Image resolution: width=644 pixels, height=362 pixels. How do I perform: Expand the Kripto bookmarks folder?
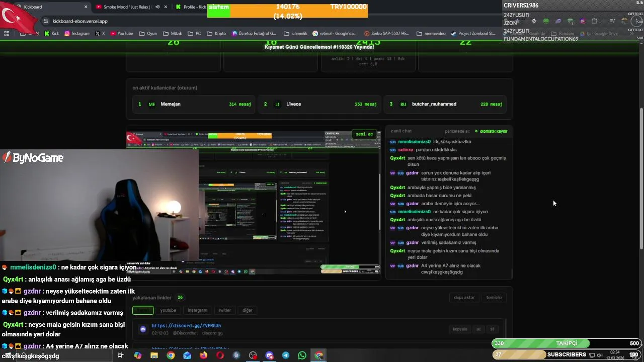tap(216, 34)
